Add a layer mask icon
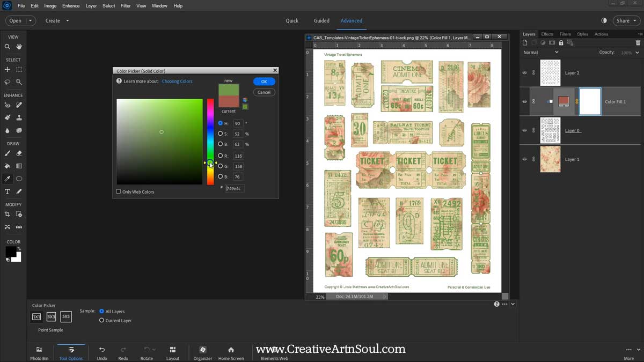 click(552, 42)
